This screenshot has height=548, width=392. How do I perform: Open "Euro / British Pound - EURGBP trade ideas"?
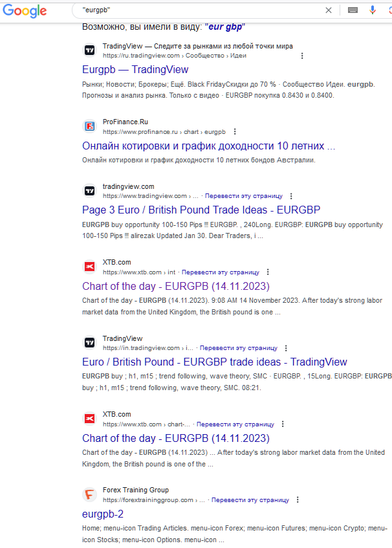coord(215,362)
